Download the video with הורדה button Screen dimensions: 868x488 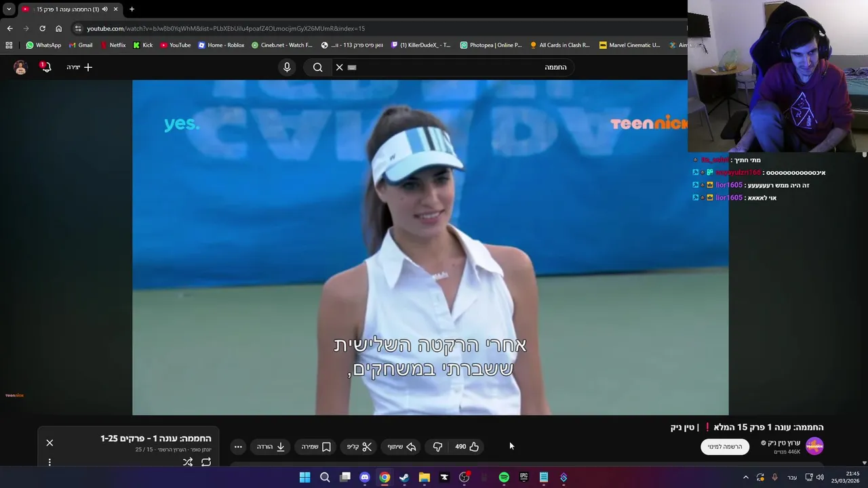pyautogui.click(x=271, y=447)
